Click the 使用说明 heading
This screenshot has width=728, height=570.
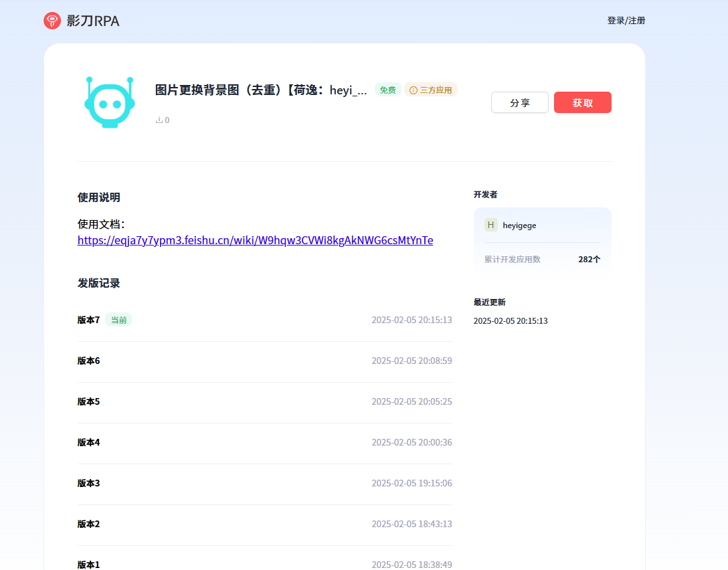pos(99,197)
